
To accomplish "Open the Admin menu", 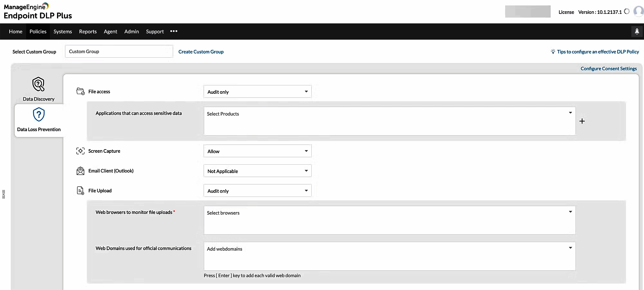I will tap(132, 32).
